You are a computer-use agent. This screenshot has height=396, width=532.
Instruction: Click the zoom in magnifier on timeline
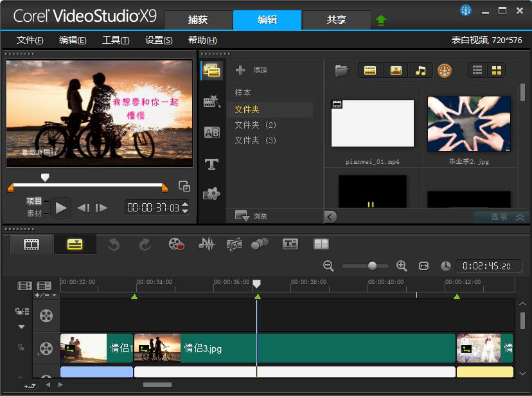tap(402, 265)
